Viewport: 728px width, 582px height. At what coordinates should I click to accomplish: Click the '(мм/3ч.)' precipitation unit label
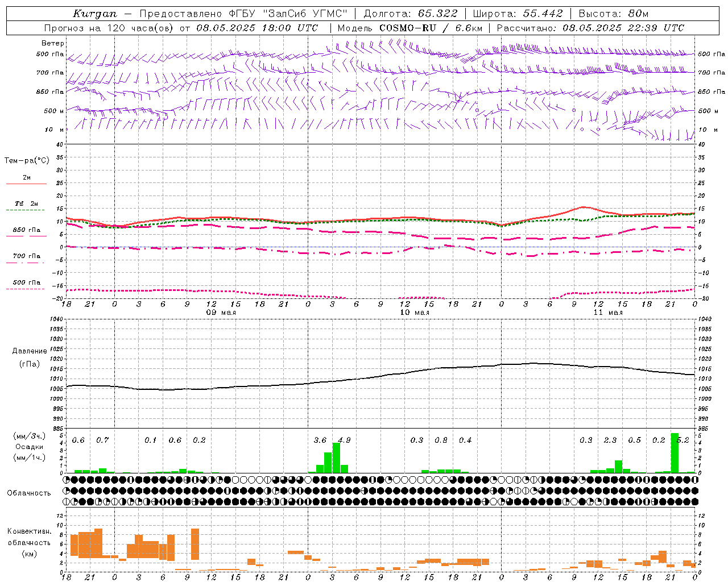point(28,436)
